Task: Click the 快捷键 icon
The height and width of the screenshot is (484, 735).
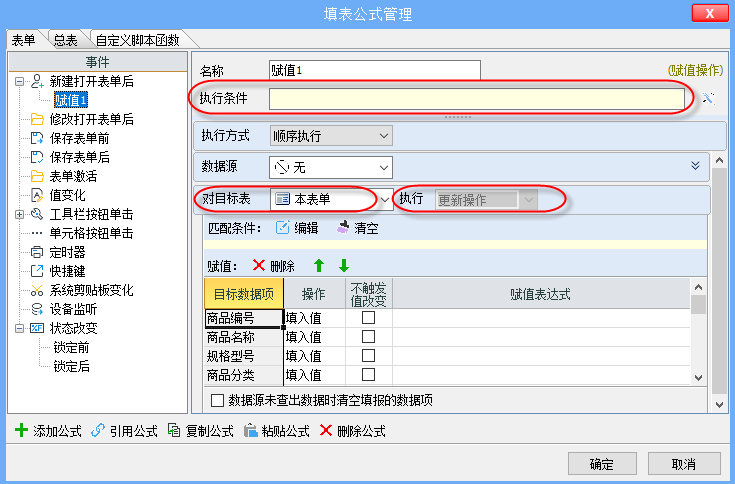Action: click(x=37, y=271)
